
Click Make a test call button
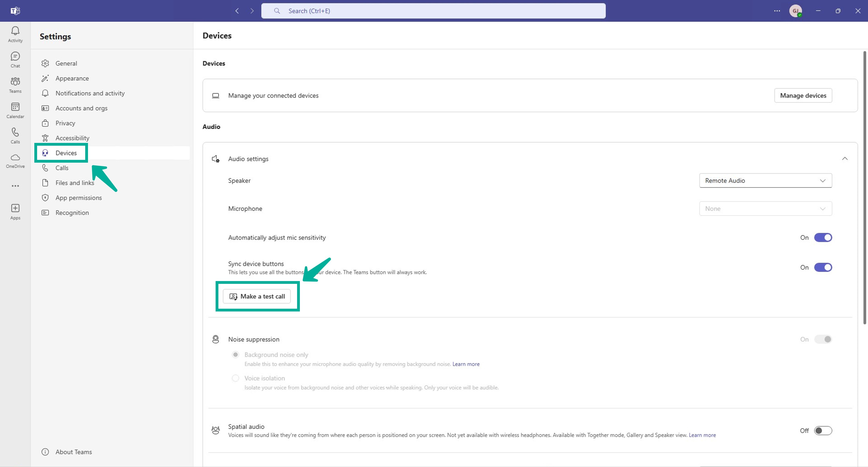(257, 296)
